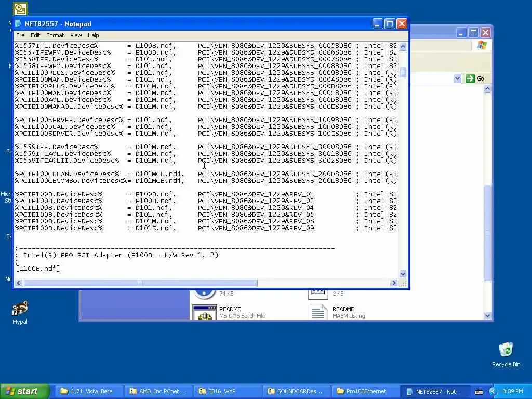
Task: Click Explorer window scrollbar up arrow
Action: point(487,89)
